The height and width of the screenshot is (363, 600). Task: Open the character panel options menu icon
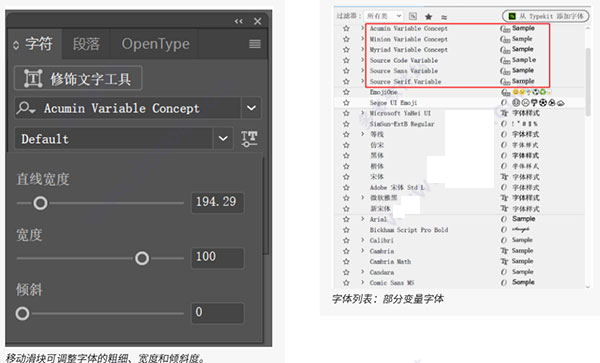(255, 44)
